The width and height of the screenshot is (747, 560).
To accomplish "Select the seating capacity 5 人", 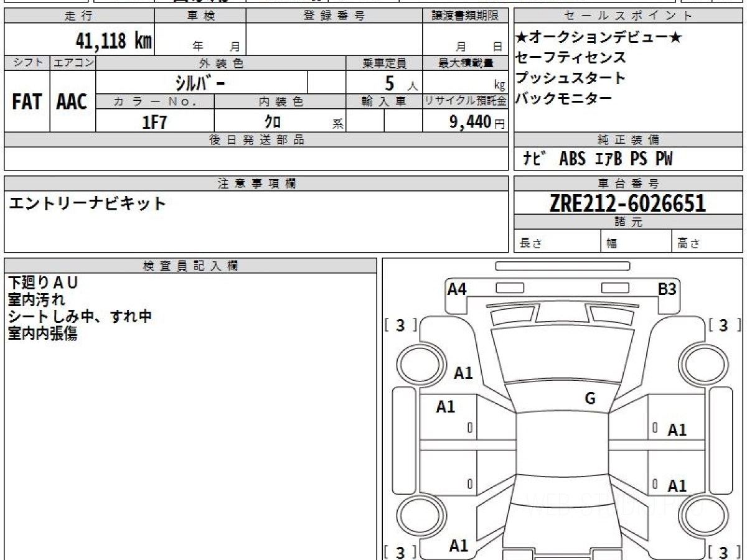I will (401, 83).
